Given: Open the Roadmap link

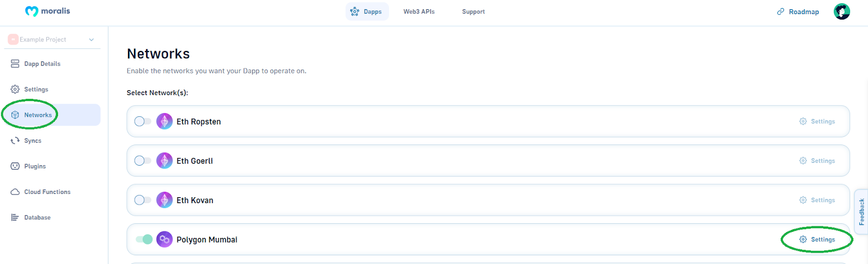Looking at the screenshot, I should (797, 11).
